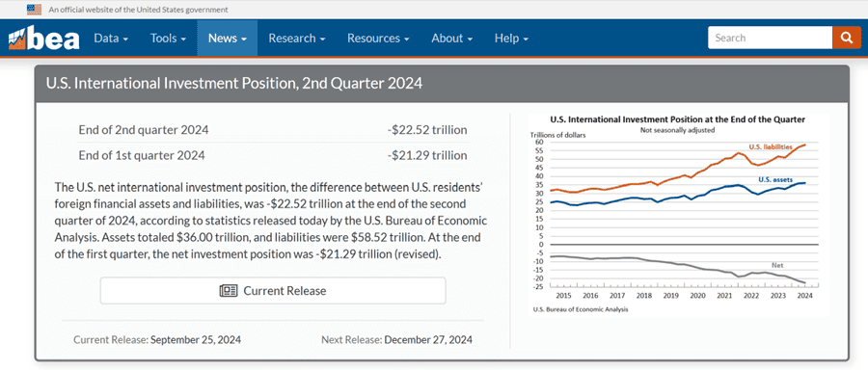This screenshot has height=370, width=868.
Task: Focus the Search input field
Action: click(x=770, y=38)
